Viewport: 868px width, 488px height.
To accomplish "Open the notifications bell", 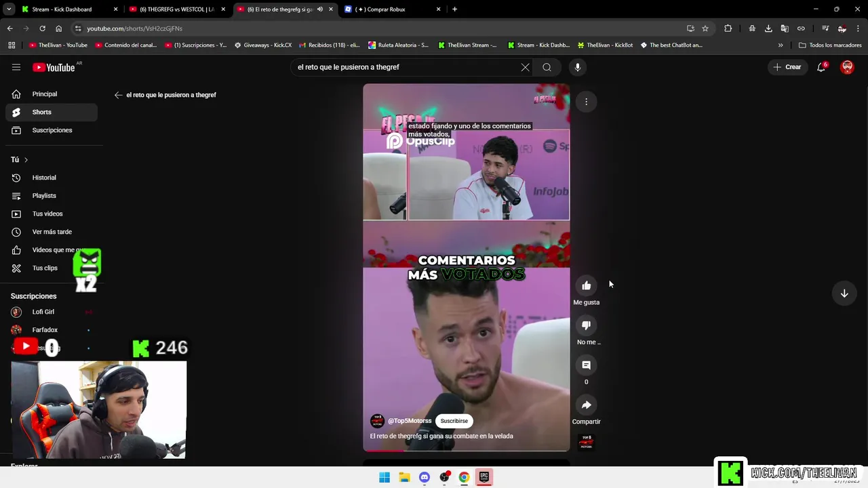I will tap(821, 67).
